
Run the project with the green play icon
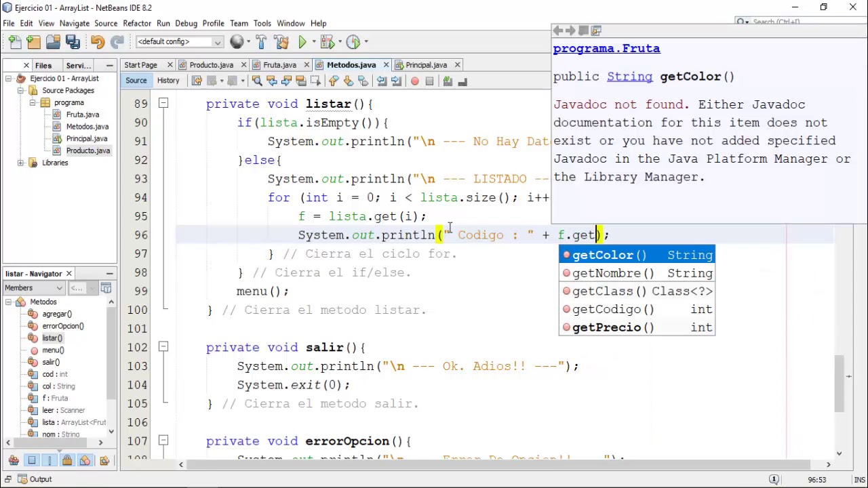pos(302,42)
